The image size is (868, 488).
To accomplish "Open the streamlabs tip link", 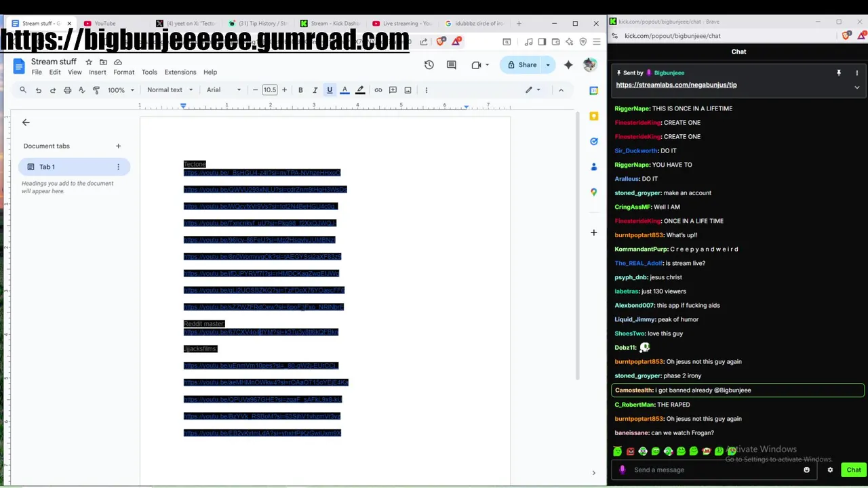I will [676, 85].
